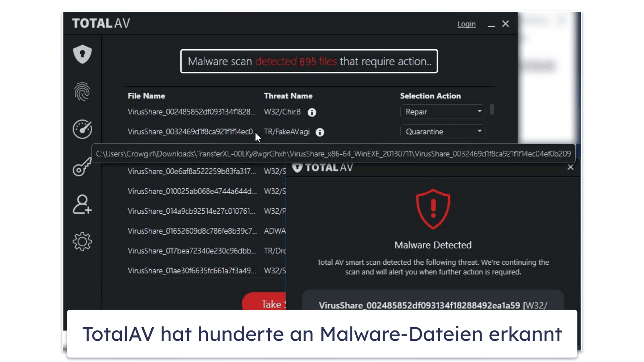
Task: Click the red malware alert shield icon
Action: pos(433,209)
